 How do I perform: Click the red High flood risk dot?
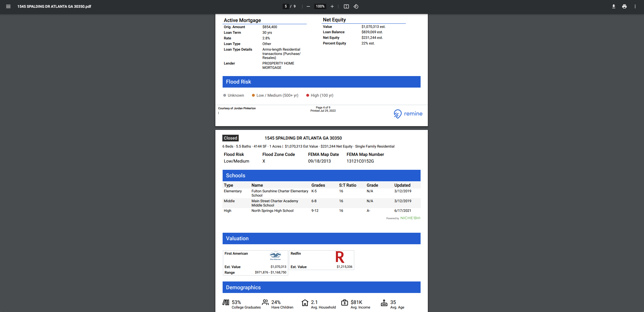point(308,95)
